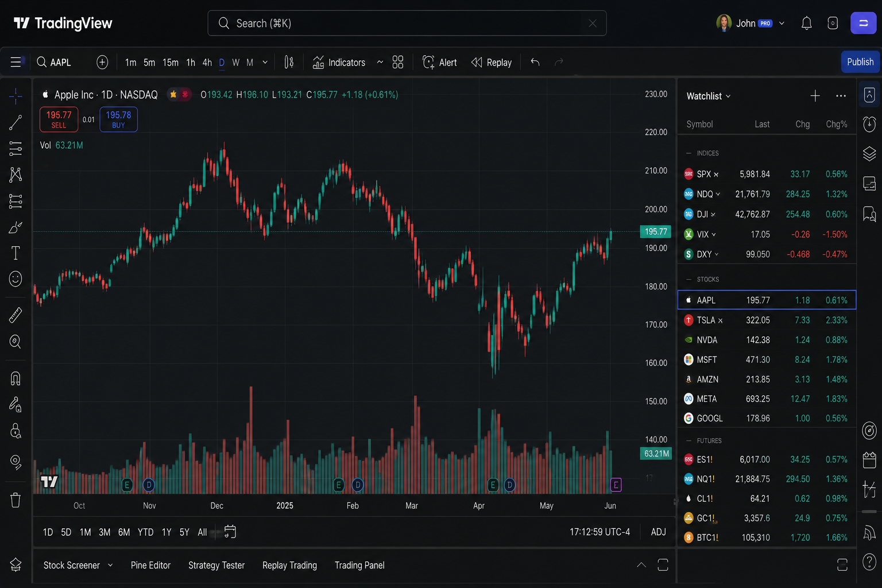Open the Strategy Tester tab
The height and width of the screenshot is (588, 882).
click(216, 565)
